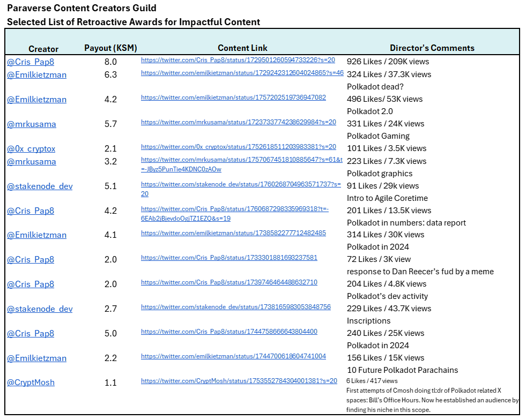Click the '6 Likes / 417 views' comment
This screenshot has height=420, width=526.
[372, 381]
